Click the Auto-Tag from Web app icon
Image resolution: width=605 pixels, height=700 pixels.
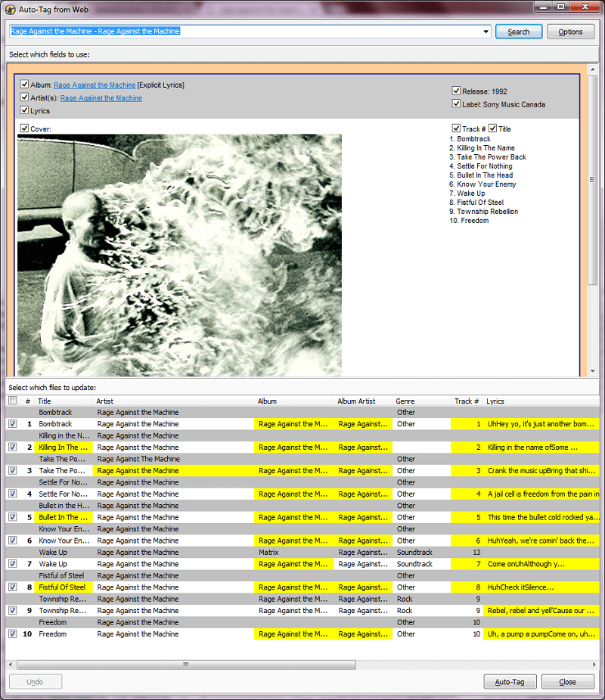click(11, 9)
